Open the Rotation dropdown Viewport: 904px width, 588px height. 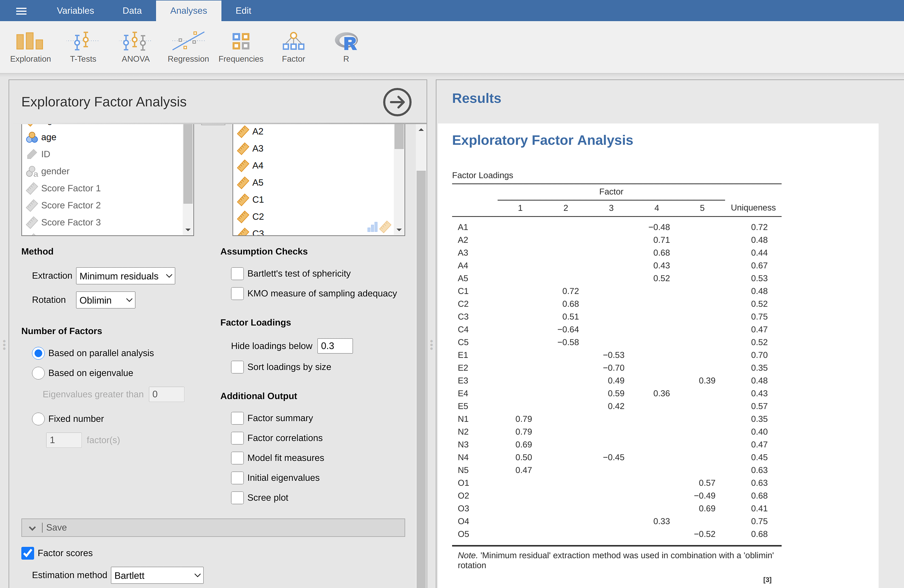coord(106,300)
